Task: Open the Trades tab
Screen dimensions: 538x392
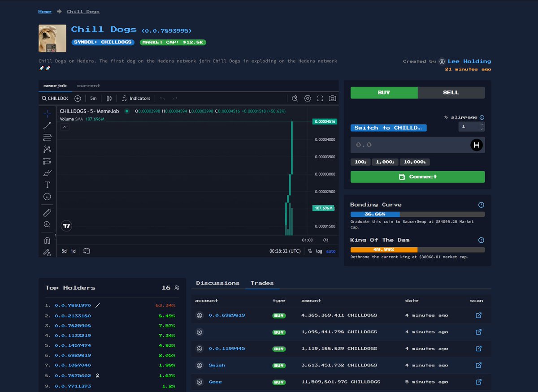Action: click(262, 283)
